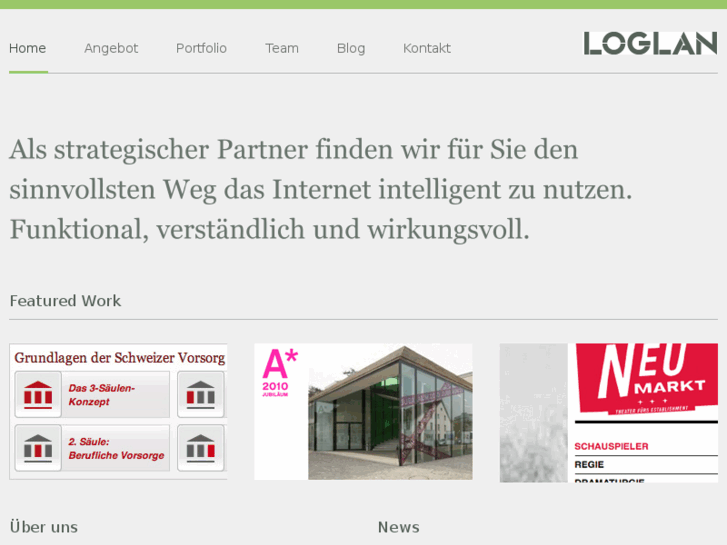Visit the Blog section

tap(351, 48)
